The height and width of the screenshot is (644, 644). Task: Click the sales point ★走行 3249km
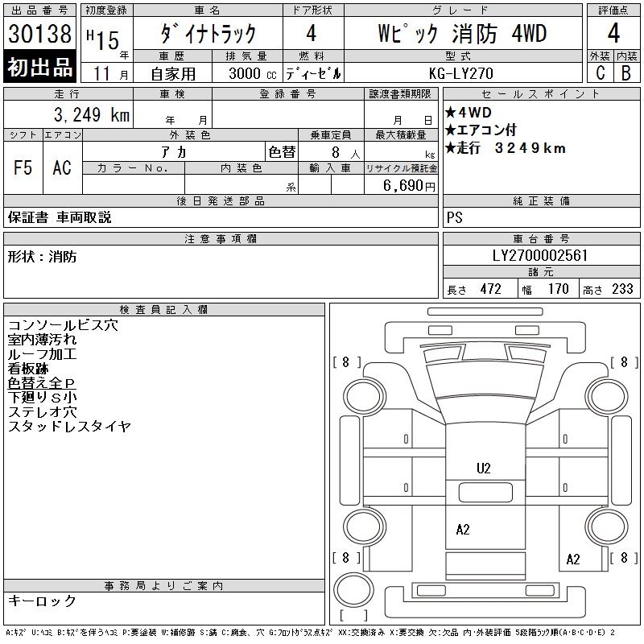coord(506,148)
